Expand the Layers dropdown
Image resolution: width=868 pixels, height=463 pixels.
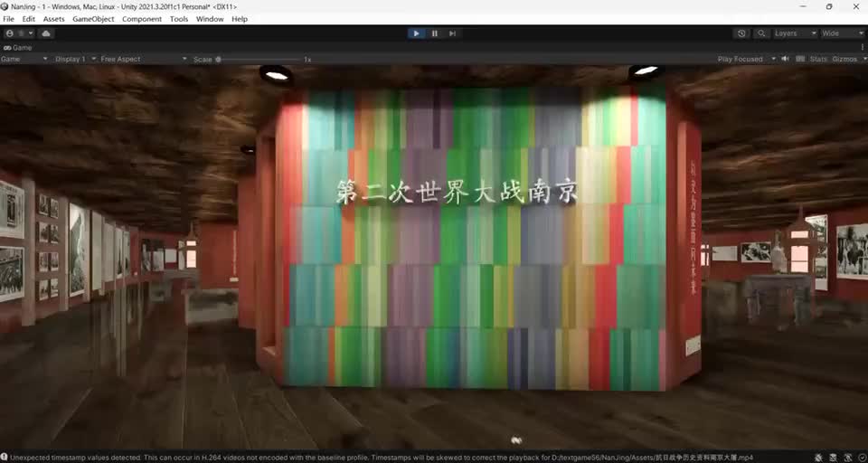click(x=795, y=33)
